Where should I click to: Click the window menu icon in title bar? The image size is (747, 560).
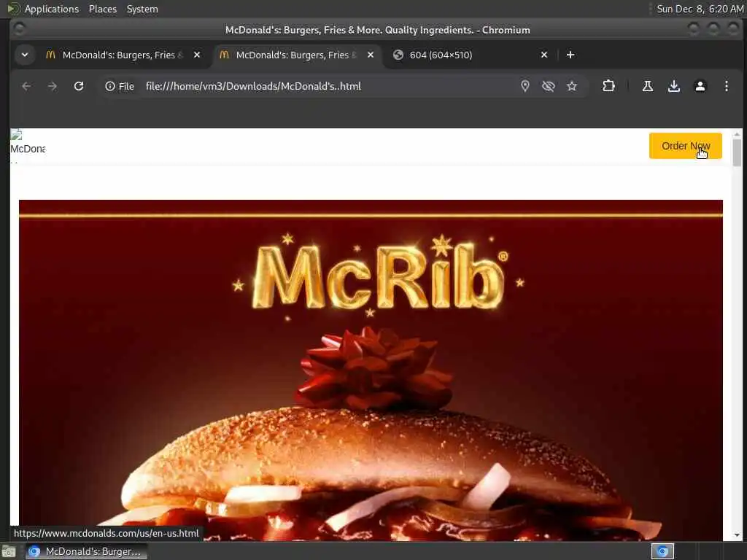point(19,29)
